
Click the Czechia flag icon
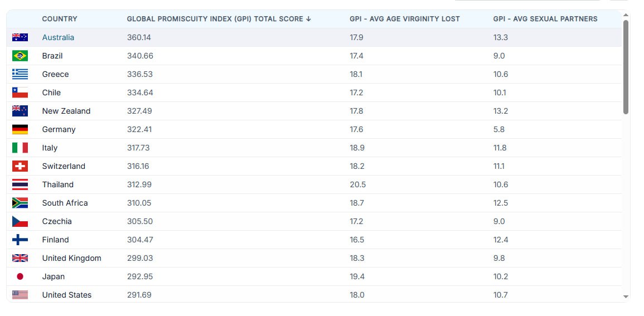point(20,221)
